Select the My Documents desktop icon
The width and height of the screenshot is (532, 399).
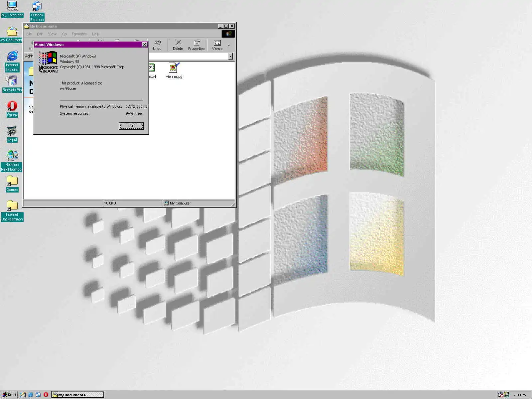12,34
